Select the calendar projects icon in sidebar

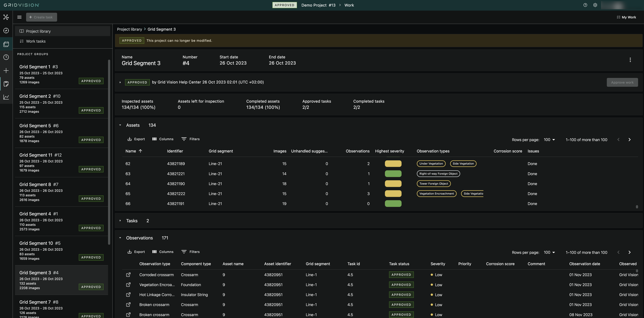click(x=6, y=44)
